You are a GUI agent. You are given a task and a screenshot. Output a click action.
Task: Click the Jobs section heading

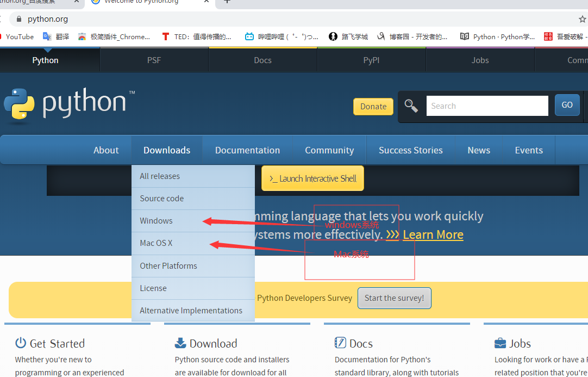520,344
